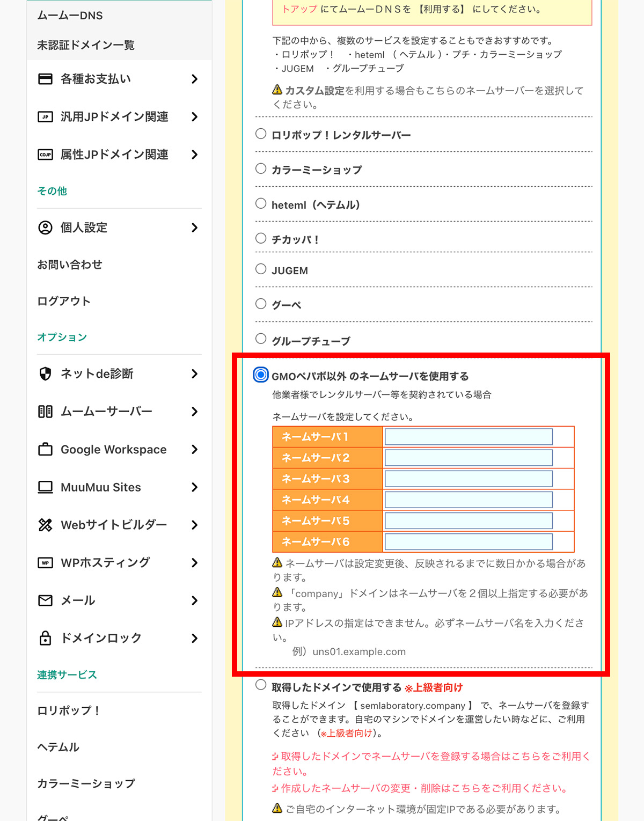Select 取得したドメインで使用する option
Image resolution: width=644 pixels, height=821 pixels.
click(x=261, y=687)
